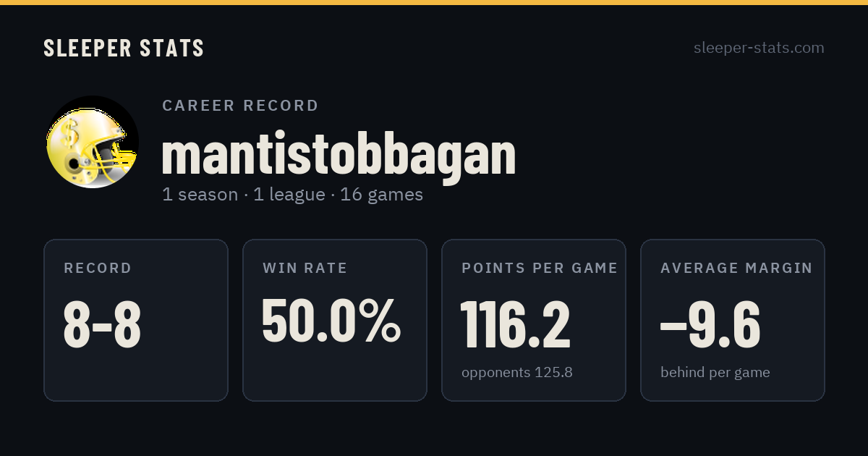Open the Points Per Game card
Image resolution: width=868 pixels, height=456 pixels.
pos(534,320)
